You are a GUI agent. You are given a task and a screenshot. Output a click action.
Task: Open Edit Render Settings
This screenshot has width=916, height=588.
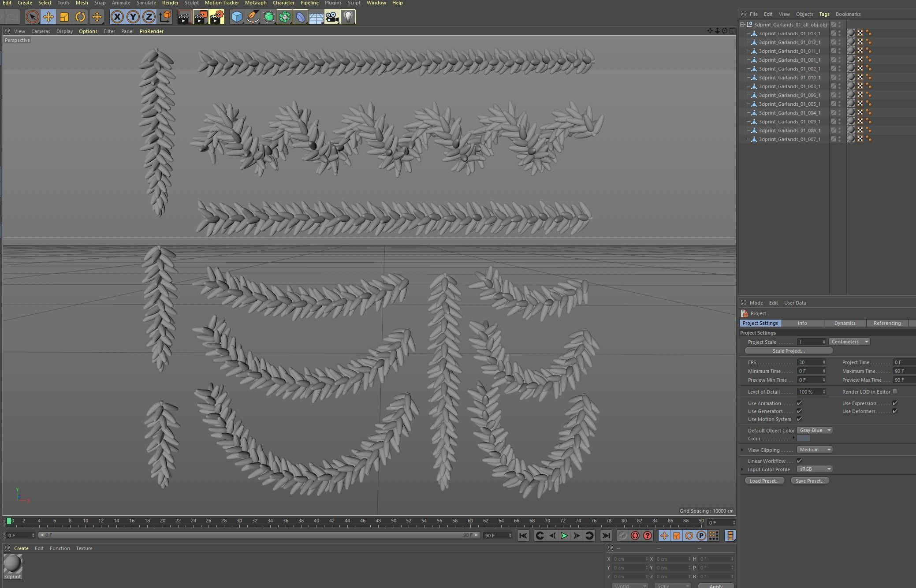[x=216, y=17]
